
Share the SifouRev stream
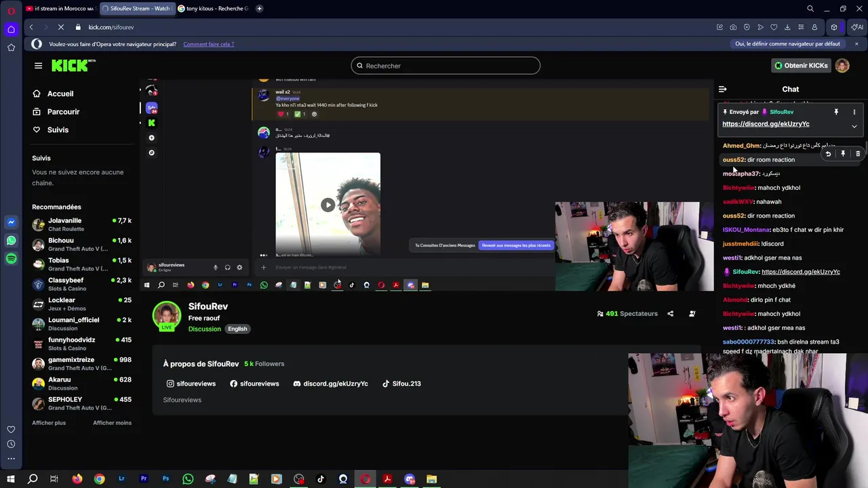coord(671,314)
